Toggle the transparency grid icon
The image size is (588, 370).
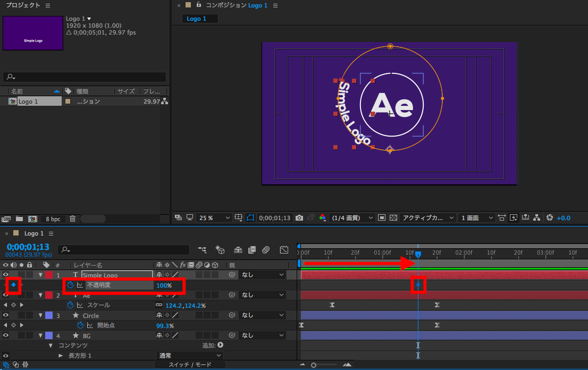point(393,218)
